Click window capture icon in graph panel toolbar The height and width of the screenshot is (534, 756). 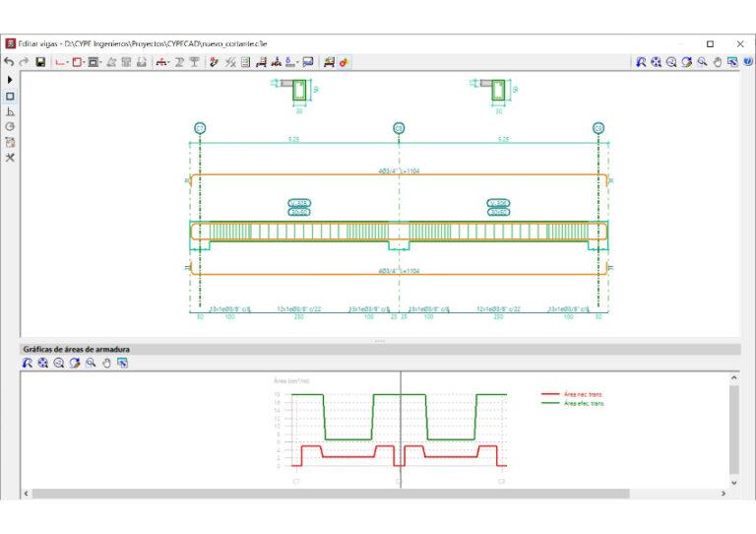point(122,363)
